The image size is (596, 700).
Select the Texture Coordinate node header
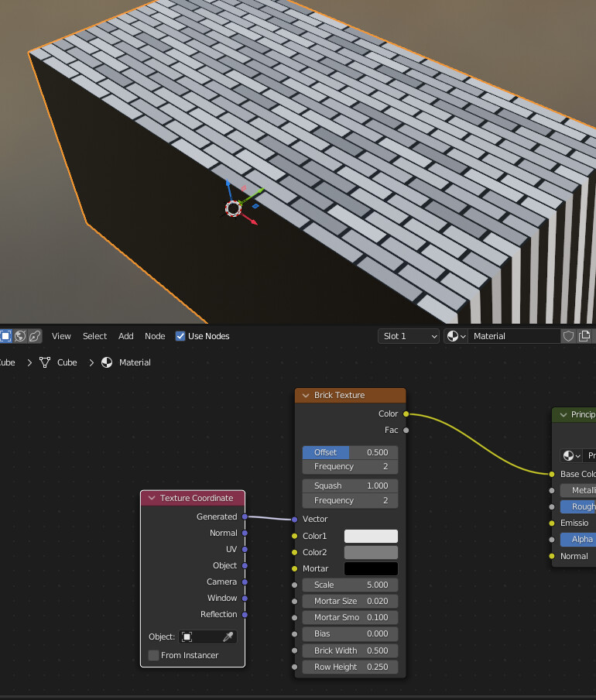(x=193, y=498)
